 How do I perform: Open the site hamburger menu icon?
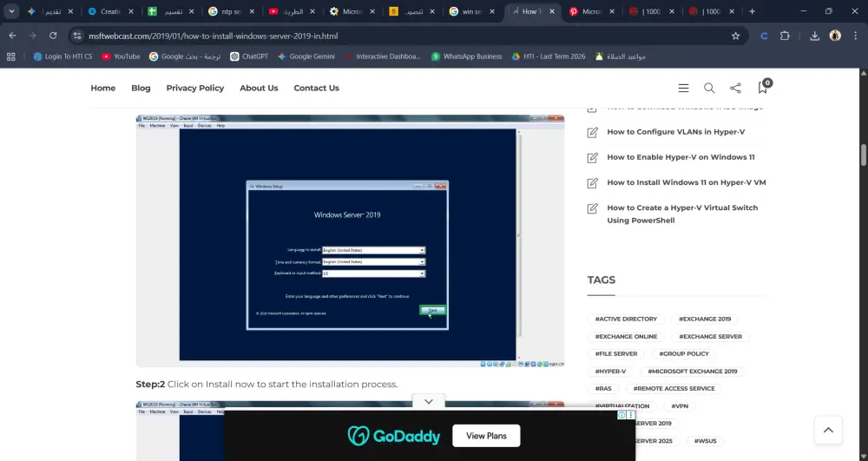pos(684,88)
